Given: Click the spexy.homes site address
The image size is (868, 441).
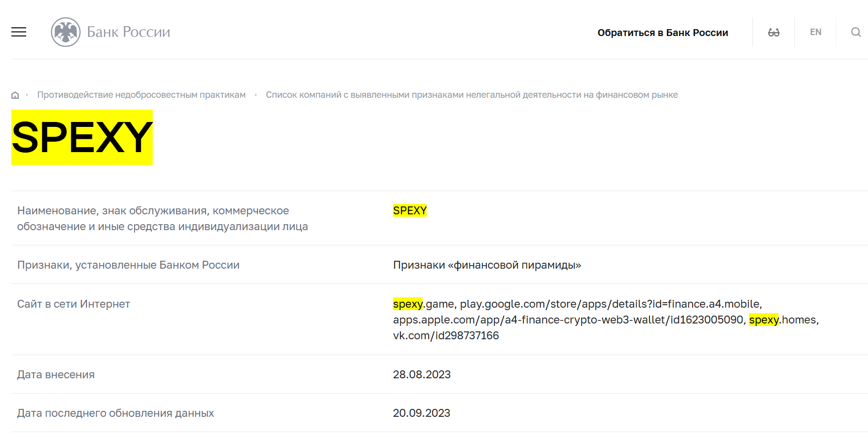Looking at the screenshot, I should pyautogui.click(x=783, y=320).
